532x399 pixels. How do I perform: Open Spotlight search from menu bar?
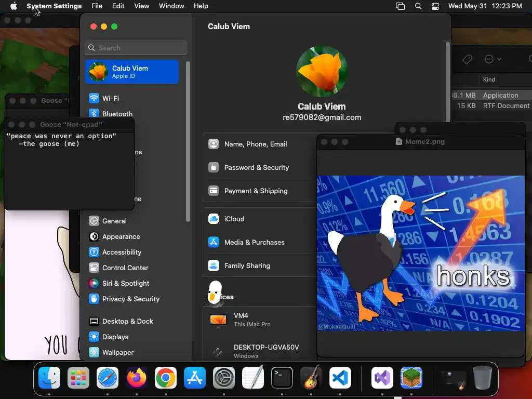(418, 6)
